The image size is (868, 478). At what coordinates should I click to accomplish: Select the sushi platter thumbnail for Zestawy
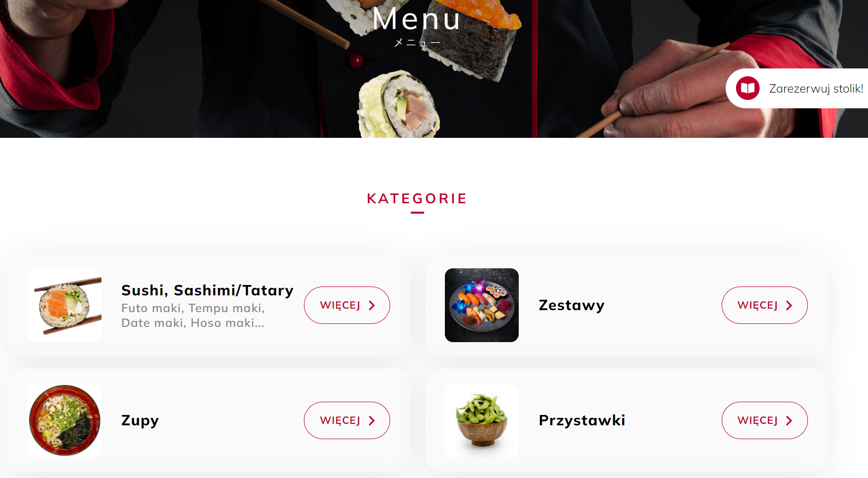pyautogui.click(x=482, y=305)
